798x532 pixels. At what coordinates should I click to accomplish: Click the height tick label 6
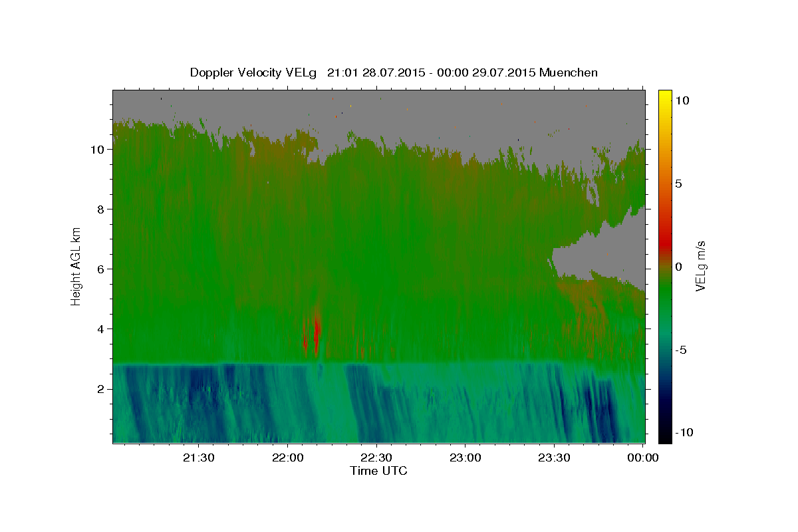tap(102, 269)
